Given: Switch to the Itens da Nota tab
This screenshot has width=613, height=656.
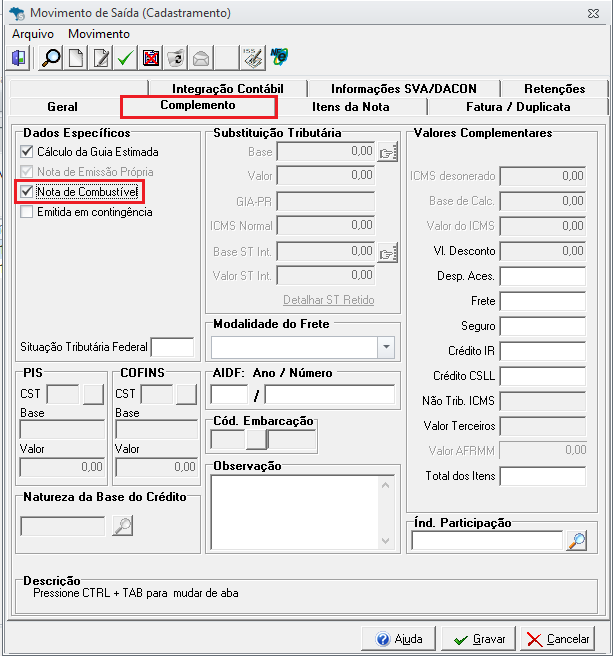Looking at the screenshot, I should (x=351, y=107).
